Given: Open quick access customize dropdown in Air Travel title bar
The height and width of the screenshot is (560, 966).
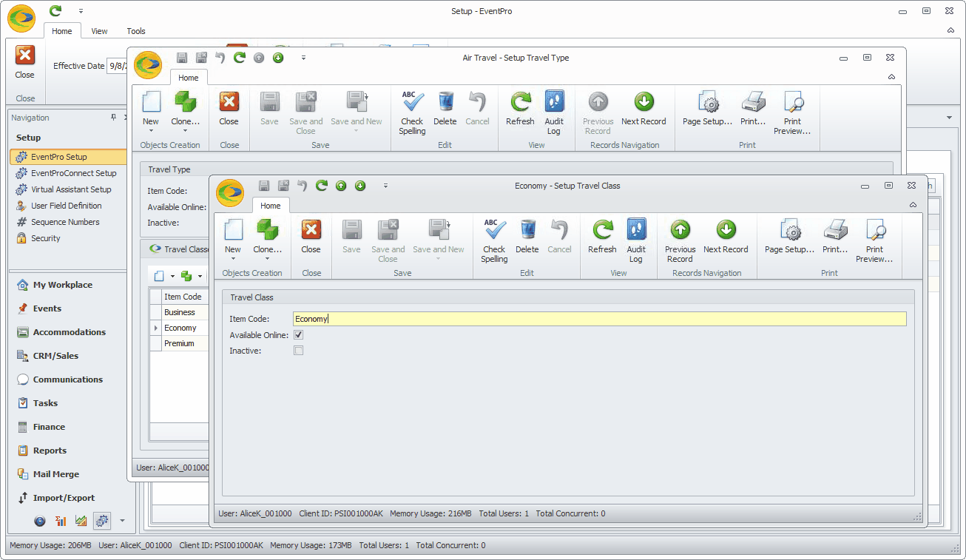Looking at the screenshot, I should [x=303, y=58].
